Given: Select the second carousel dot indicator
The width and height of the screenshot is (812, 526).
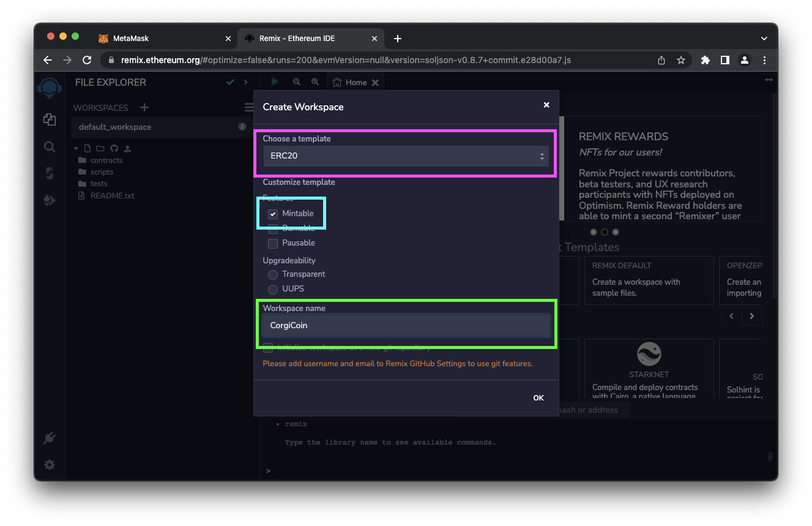Looking at the screenshot, I should pos(605,232).
